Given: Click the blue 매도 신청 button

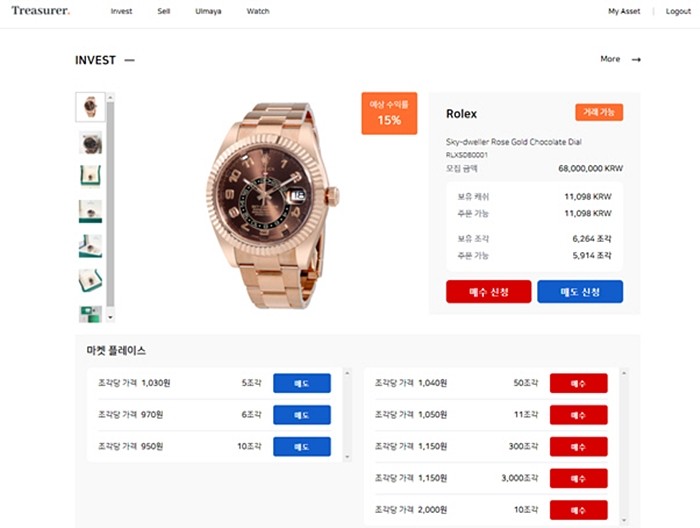Looking at the screenshot, I should click(580, 292).
